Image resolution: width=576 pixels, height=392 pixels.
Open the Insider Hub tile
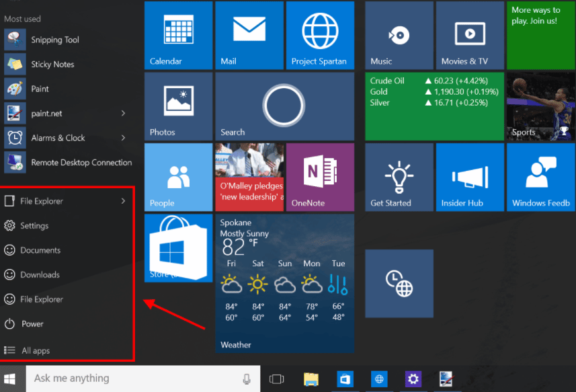click(x=470, y=177)
